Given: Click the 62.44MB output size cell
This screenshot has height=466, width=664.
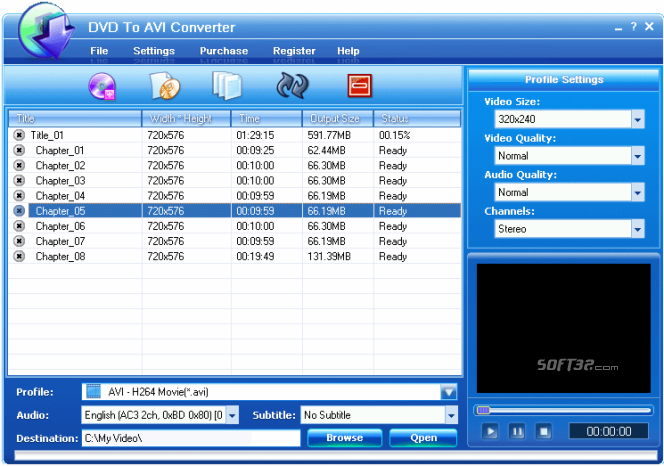Looking at the screenshot, I should (x=326, y=150).
